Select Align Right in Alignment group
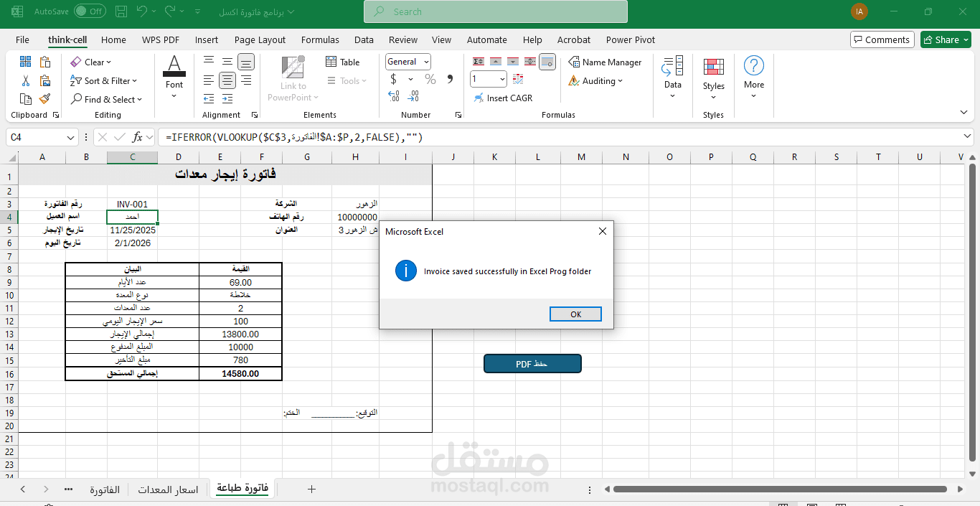The height and width of the screenshot is (506, 980). click(246, 80)
